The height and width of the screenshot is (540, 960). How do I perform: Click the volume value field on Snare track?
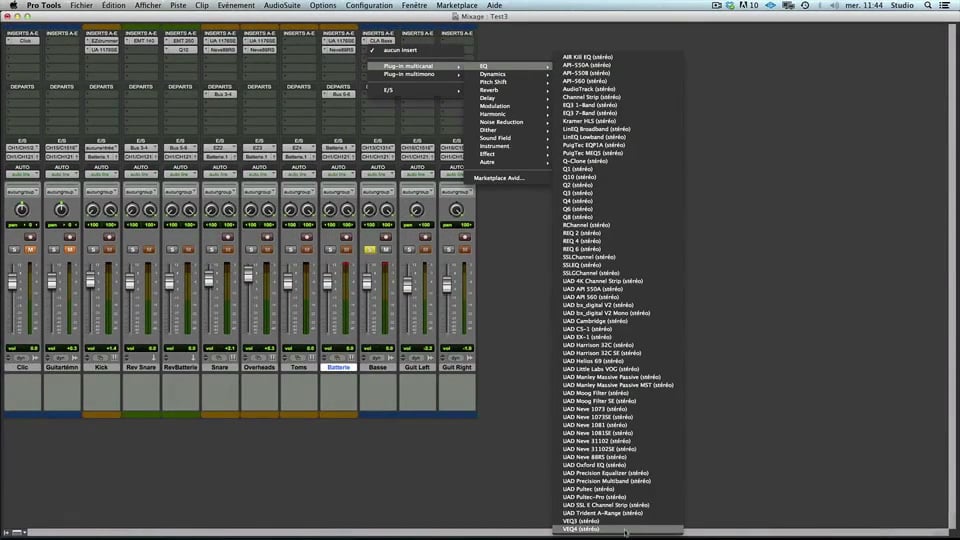click(220, 348)
